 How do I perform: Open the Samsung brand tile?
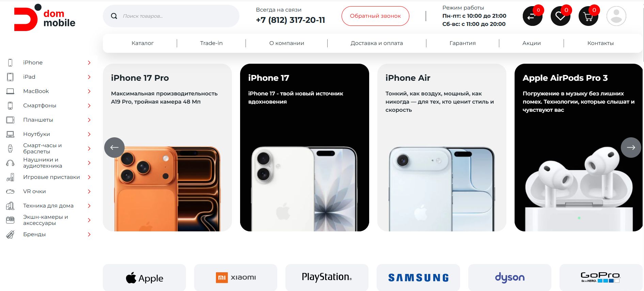pyautogui.click(x=418, y=278)
